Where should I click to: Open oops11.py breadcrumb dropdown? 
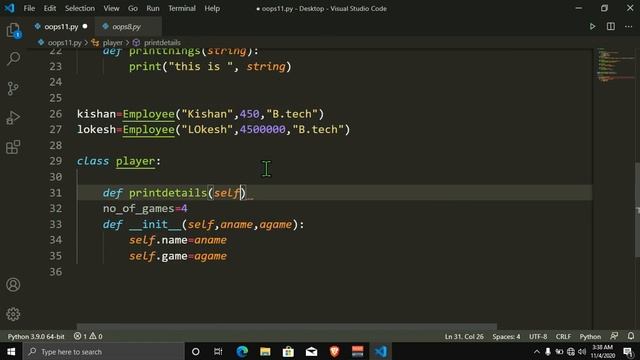click(64, 42)
